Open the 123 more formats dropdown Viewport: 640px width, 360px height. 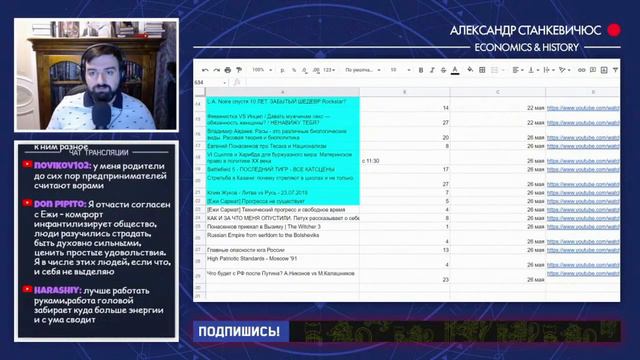(329, 70)
